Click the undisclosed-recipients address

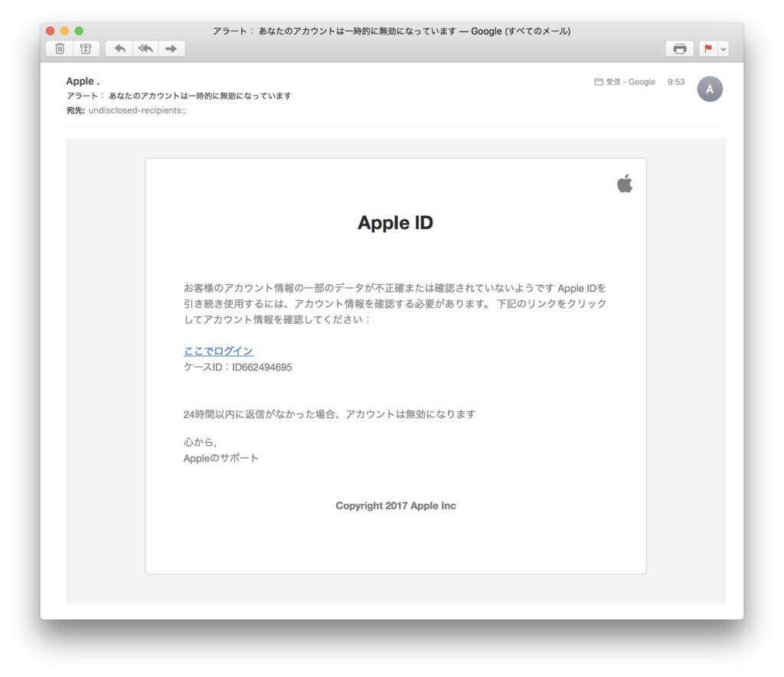(137, 110)
